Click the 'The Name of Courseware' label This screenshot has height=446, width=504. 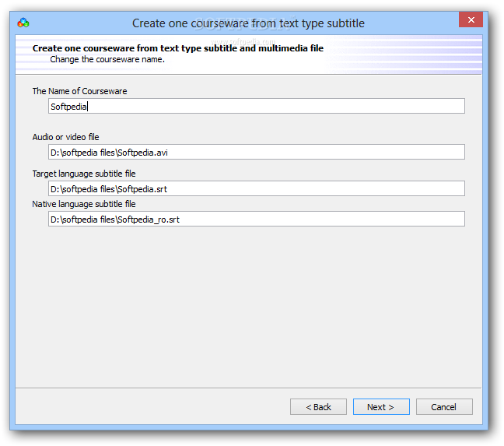coord(79,91)
